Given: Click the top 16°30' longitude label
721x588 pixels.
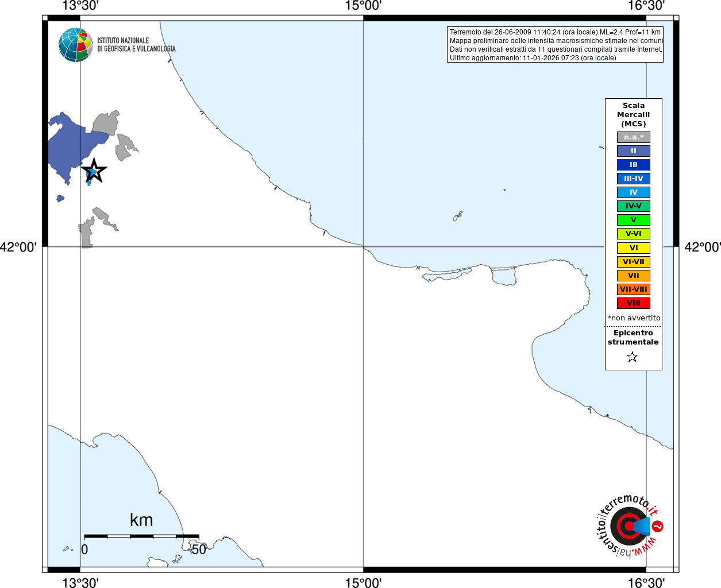Looking at the screenshot, I should coord(646,6).
